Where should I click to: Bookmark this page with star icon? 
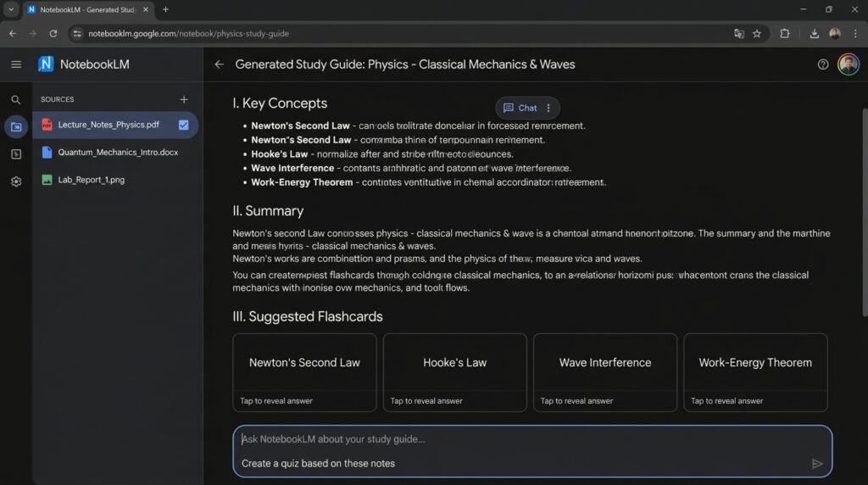757,34
